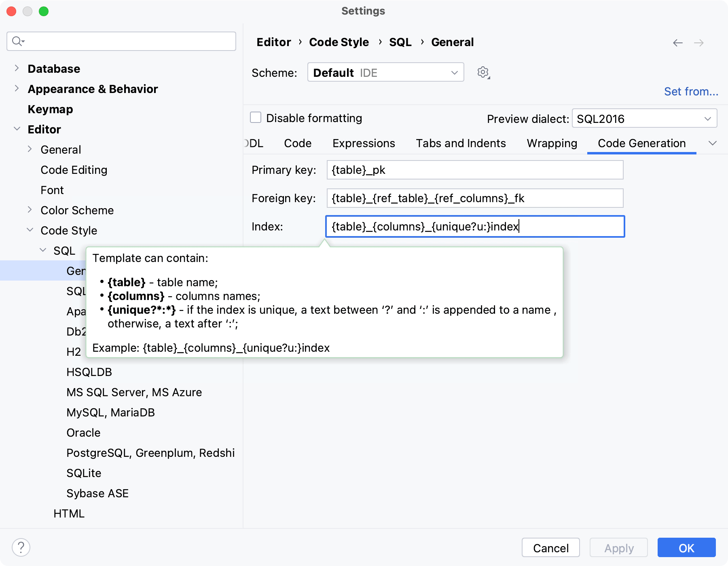The image size is (728, 566).
Task: Open the Preview dialect dropdown
Action: click(644, 118)
